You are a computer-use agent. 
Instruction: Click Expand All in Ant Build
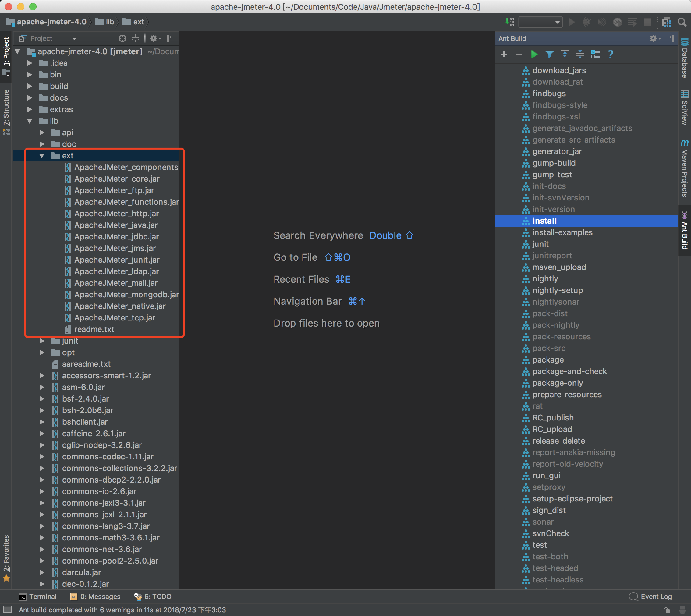(565, 54)
